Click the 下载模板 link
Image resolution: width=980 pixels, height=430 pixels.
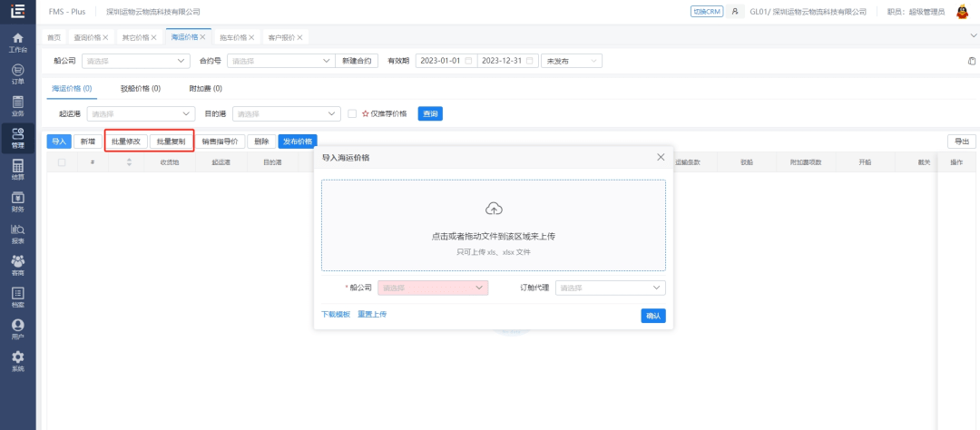(x=336, y=314)
